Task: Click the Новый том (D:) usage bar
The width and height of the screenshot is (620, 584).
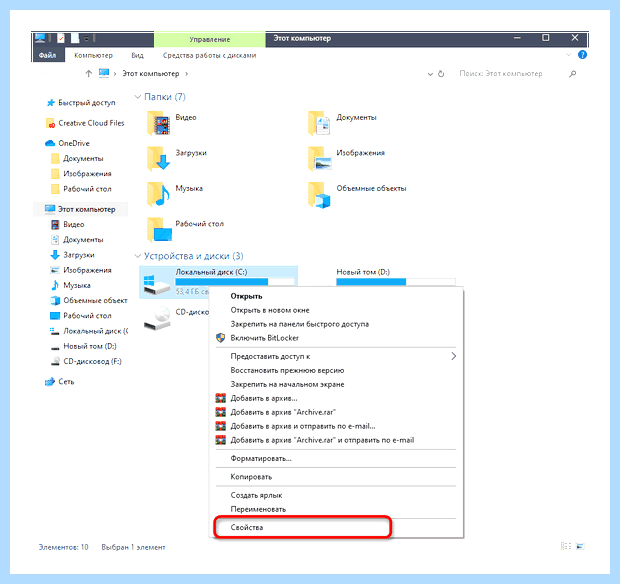Action: click(396, 282)
